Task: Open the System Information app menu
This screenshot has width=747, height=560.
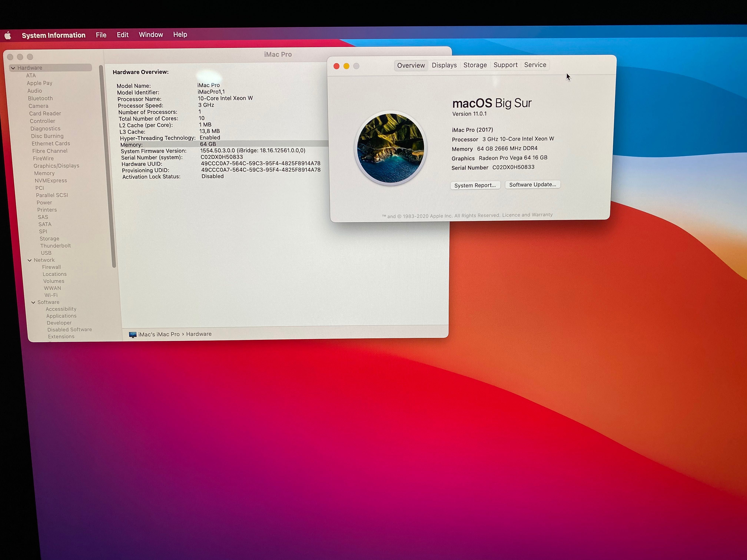Action: [53, 35]
